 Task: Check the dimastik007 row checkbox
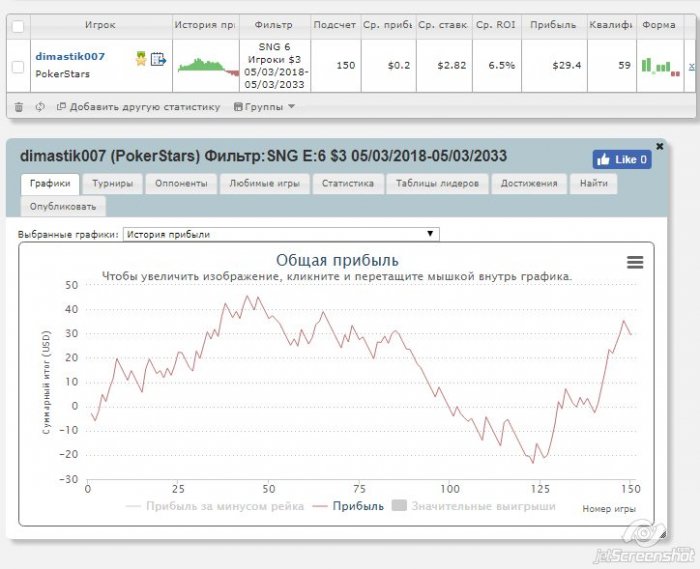[18, 66]
